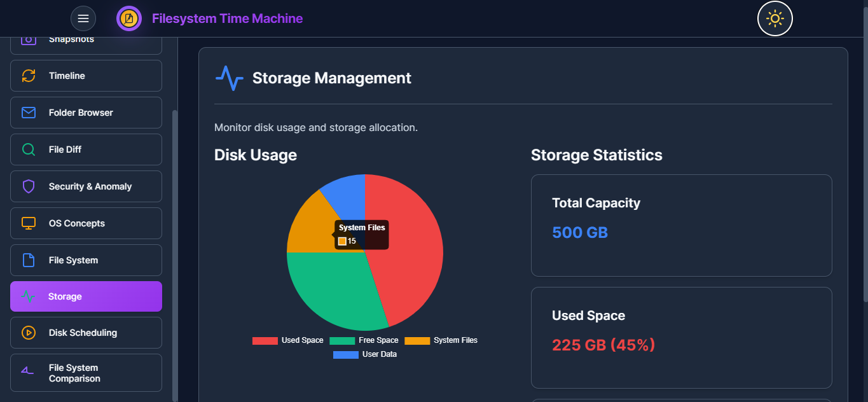Viewport: 868px width, 402px height.
Task: Open the File System Comparison page
Action: [86, 373]
